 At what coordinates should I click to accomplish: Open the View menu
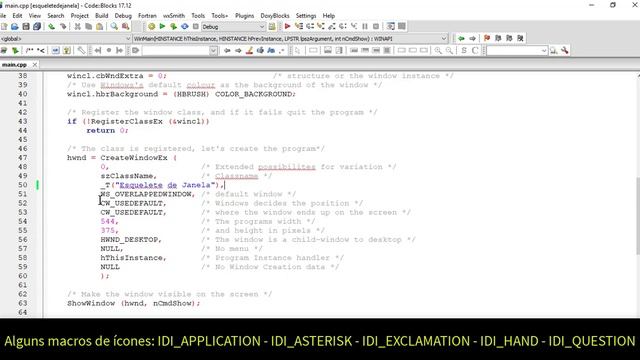(x=35, y=16)
